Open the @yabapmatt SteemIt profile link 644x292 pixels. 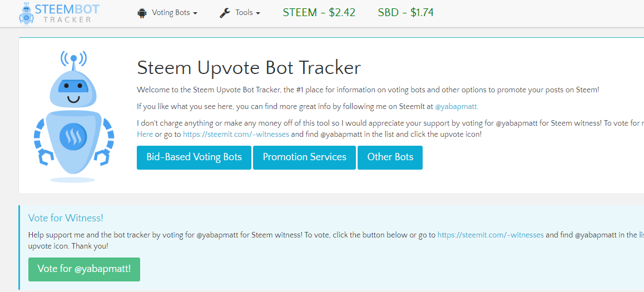click(x=456, y=107)
